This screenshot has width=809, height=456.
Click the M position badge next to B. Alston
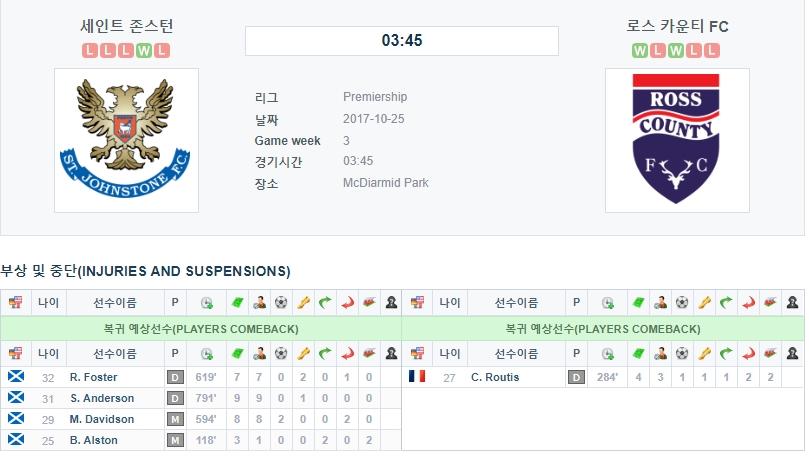tap(175, 440)
